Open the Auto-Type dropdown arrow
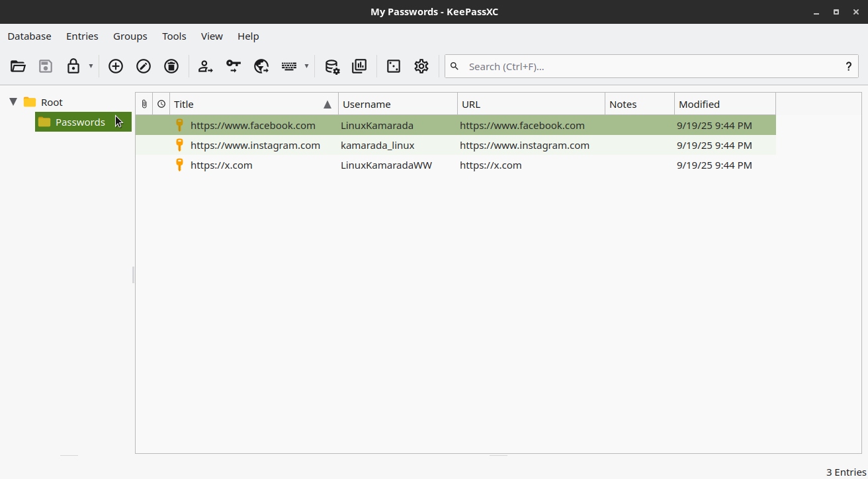 pos(306,66)
